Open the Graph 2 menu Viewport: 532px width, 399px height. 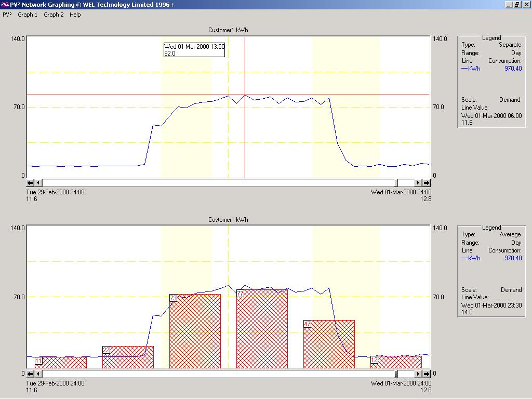tap(54, 15)
